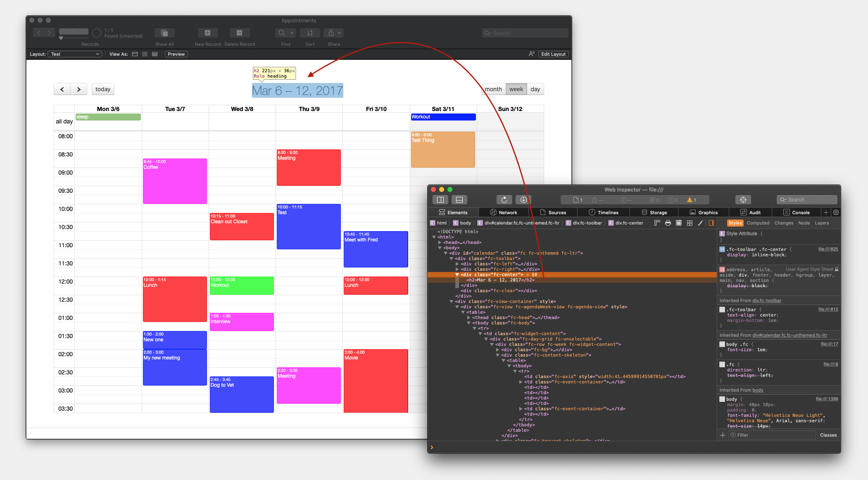Reload the page in Web Inspector

[504, 200]
